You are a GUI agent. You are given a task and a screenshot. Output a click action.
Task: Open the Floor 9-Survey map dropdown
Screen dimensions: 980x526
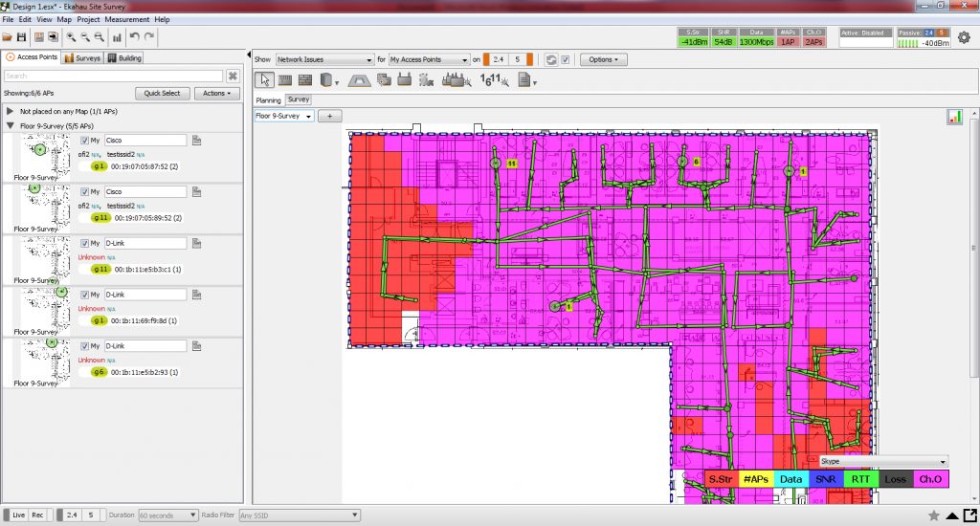tap(283, 116)
